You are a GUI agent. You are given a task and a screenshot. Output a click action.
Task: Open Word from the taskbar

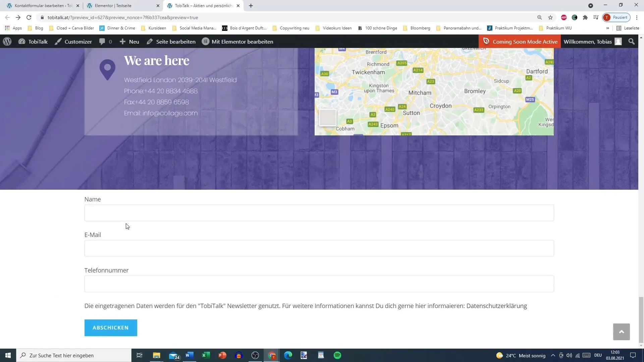[190, 355]
